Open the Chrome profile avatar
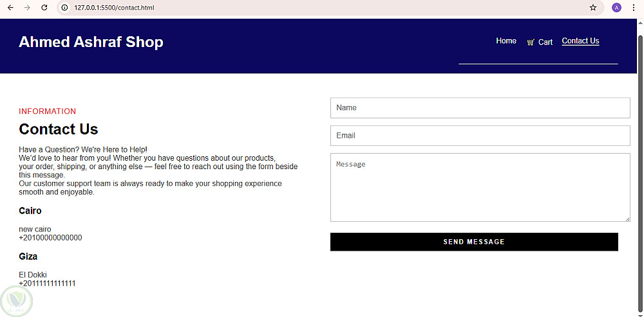This screenshot has height=317, width=644. (x=616, y=8)
